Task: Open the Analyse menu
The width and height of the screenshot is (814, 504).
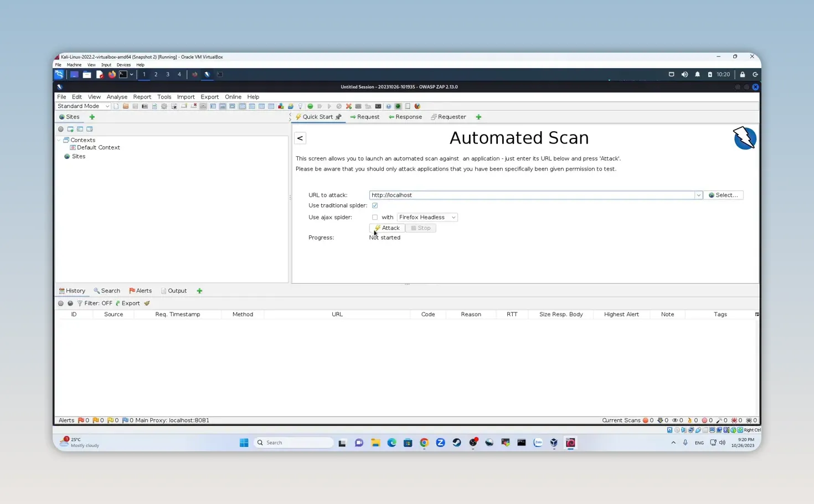Action: (117, 97)
